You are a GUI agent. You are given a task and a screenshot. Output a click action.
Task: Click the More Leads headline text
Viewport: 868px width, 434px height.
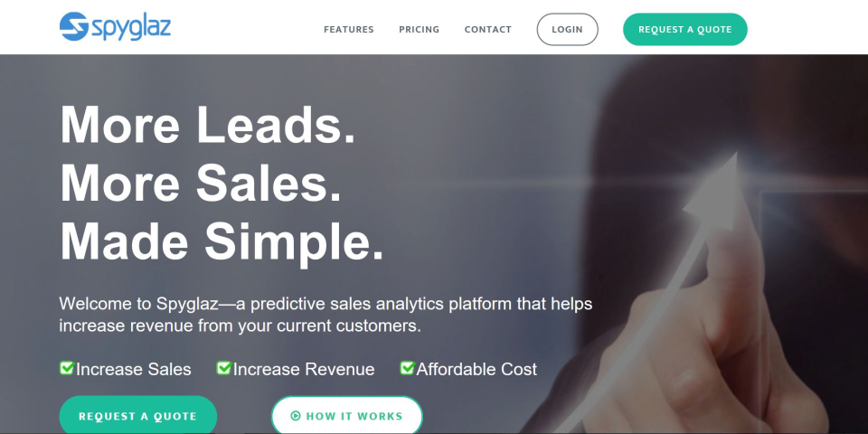coord(208,125)
